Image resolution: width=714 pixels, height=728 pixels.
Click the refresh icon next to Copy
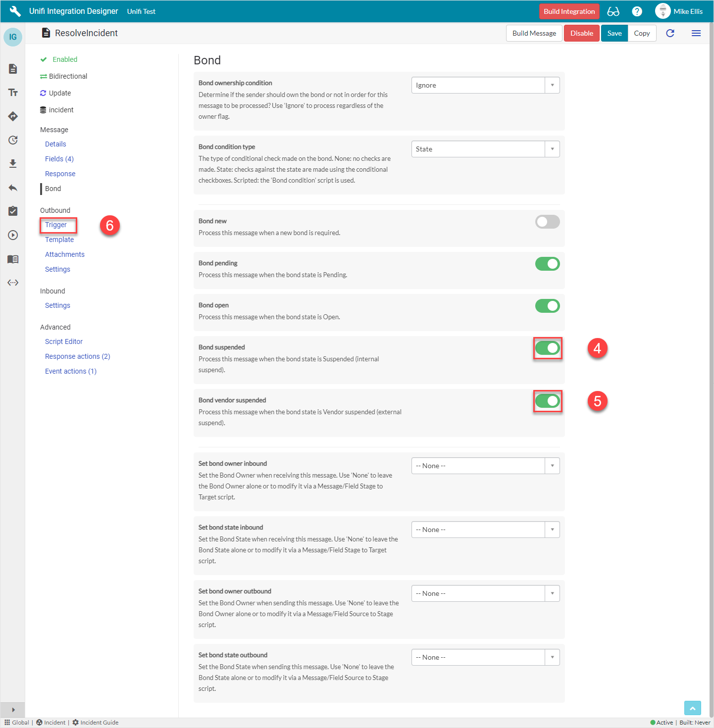670,33
